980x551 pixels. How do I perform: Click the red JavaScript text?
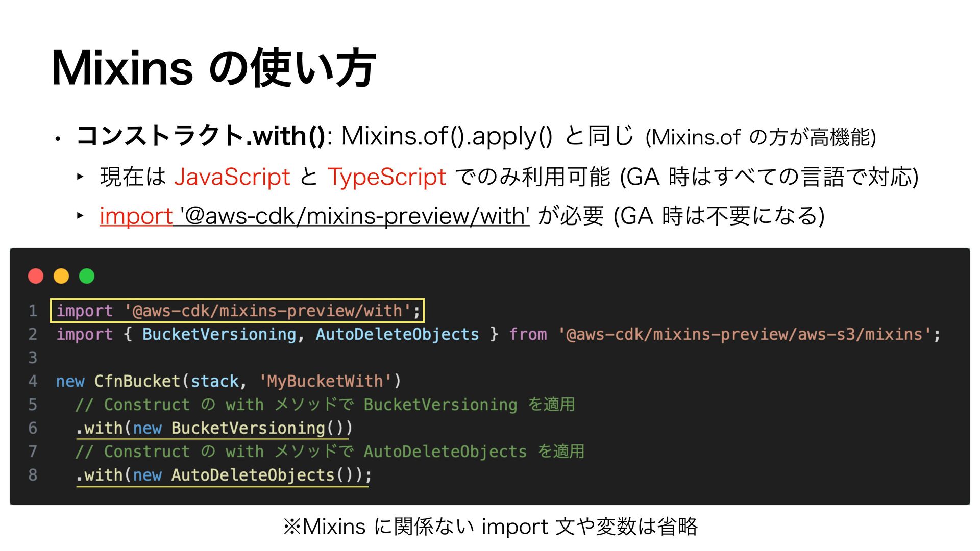pos(232,177)
